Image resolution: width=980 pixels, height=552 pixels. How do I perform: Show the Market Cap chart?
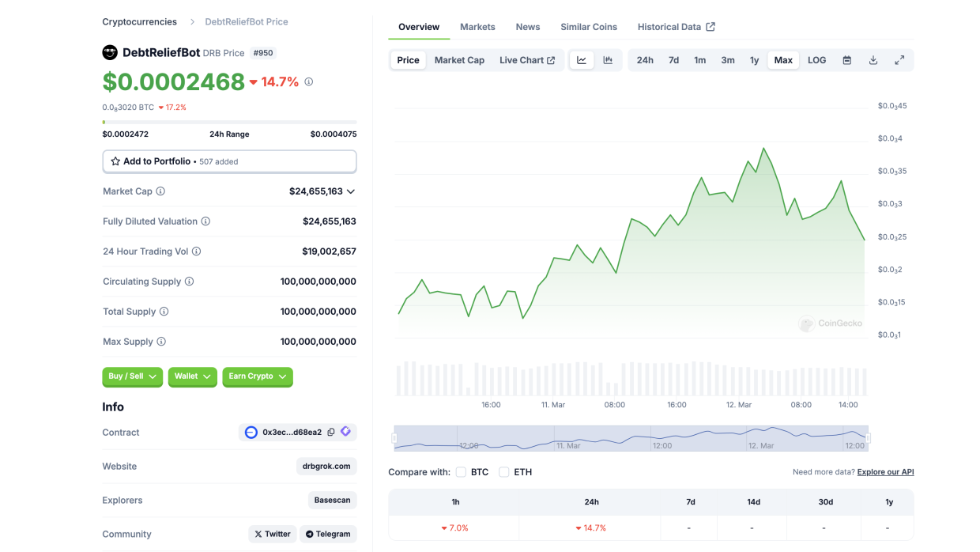coord(459,60)
